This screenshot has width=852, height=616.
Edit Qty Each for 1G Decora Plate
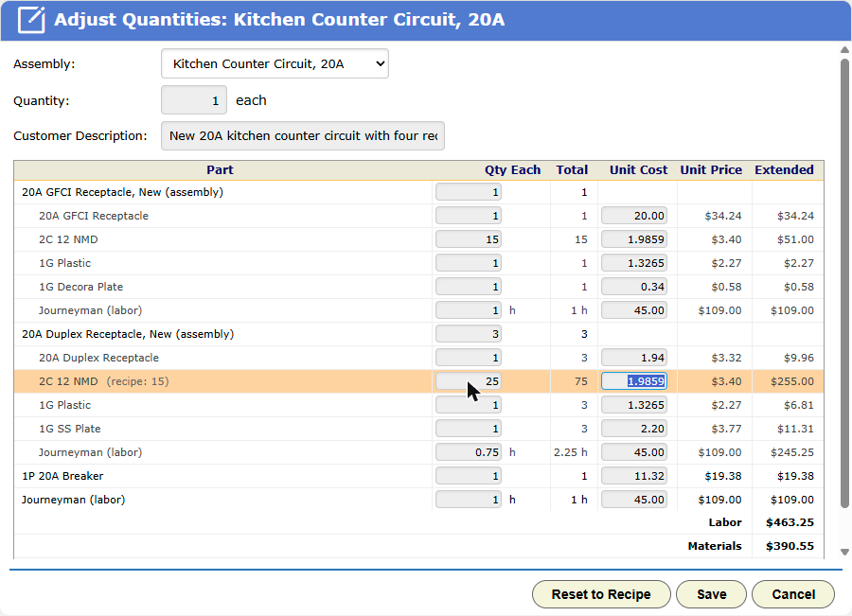pos(469,287)
